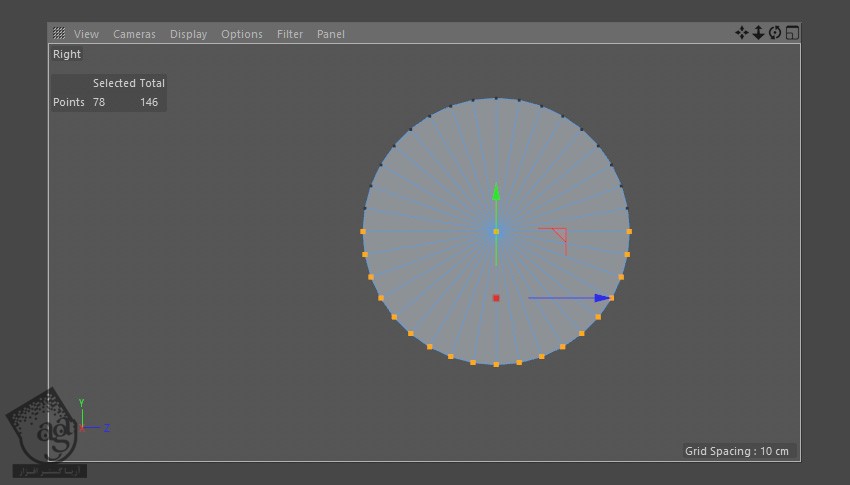The image size is (850, 485).
Task: Click the red corner plane handle of the gizmo
Action: pos(561,235)
